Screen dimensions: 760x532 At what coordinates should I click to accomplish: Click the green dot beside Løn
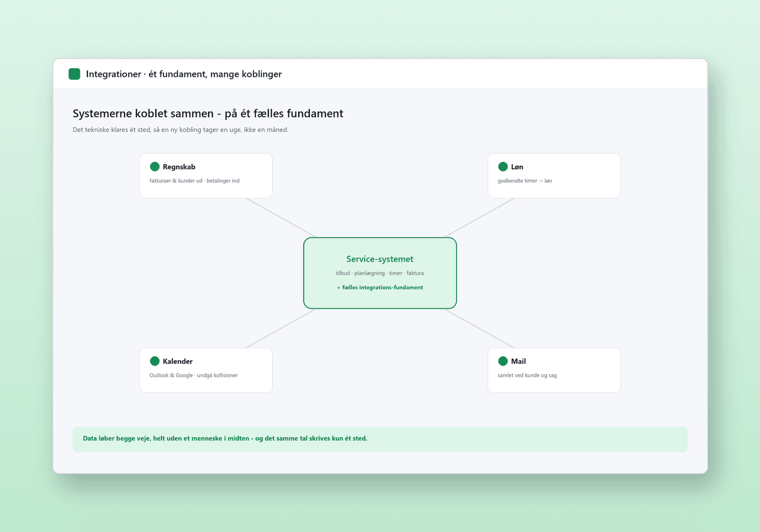[x=503, y=167]
